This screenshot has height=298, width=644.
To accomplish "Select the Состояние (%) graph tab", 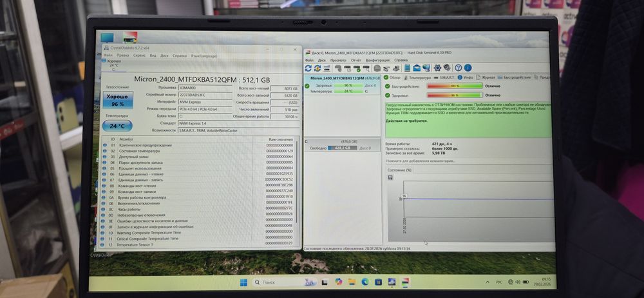I will pyautogui.click(x=400, y=170).
